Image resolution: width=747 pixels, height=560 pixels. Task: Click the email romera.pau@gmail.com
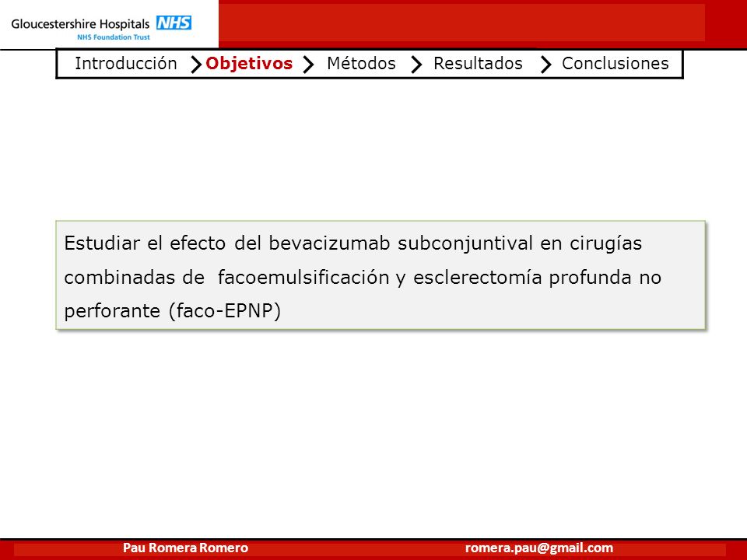tap(538, 548)
